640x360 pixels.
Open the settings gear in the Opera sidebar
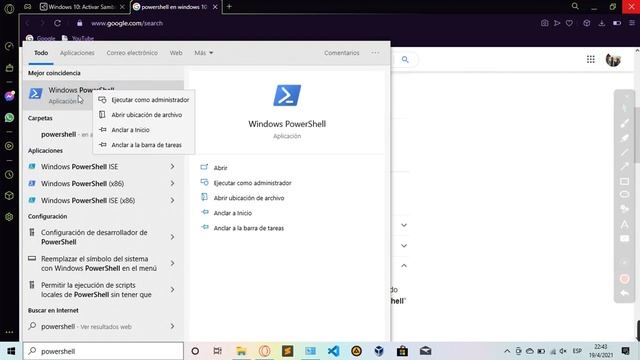point(9,217)
